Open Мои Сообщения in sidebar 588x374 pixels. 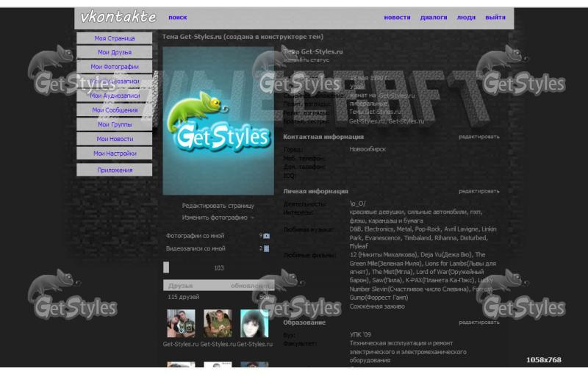tap(115, 110)
